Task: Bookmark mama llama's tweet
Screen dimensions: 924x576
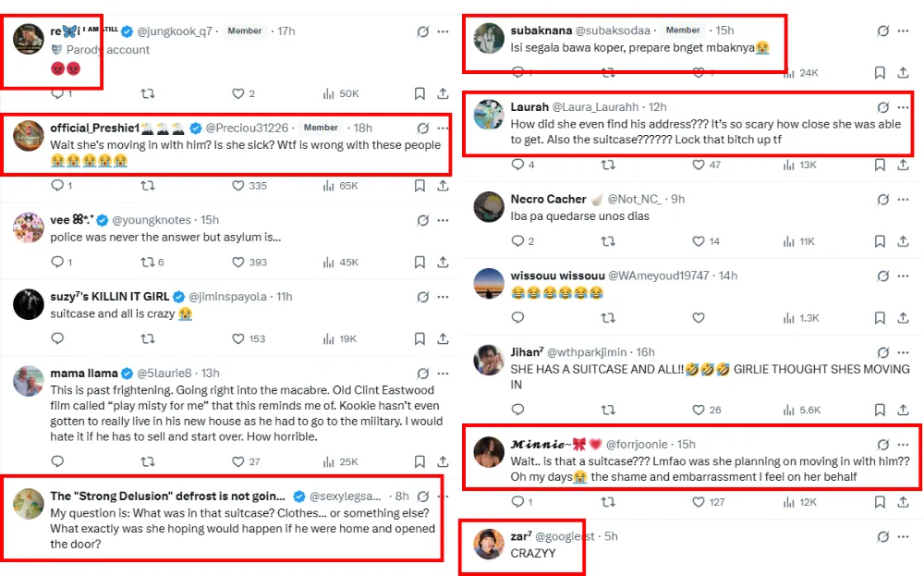Action: 419,461
